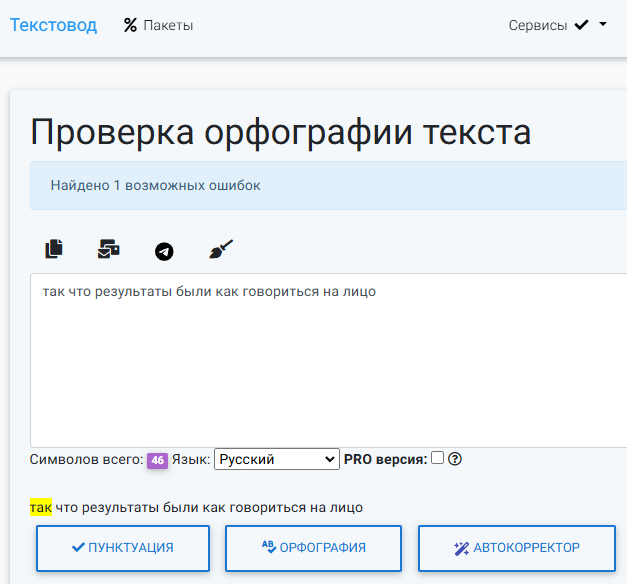The image size is (627, 584).
Task: Click inside the text input area
Action: [328, 360]
